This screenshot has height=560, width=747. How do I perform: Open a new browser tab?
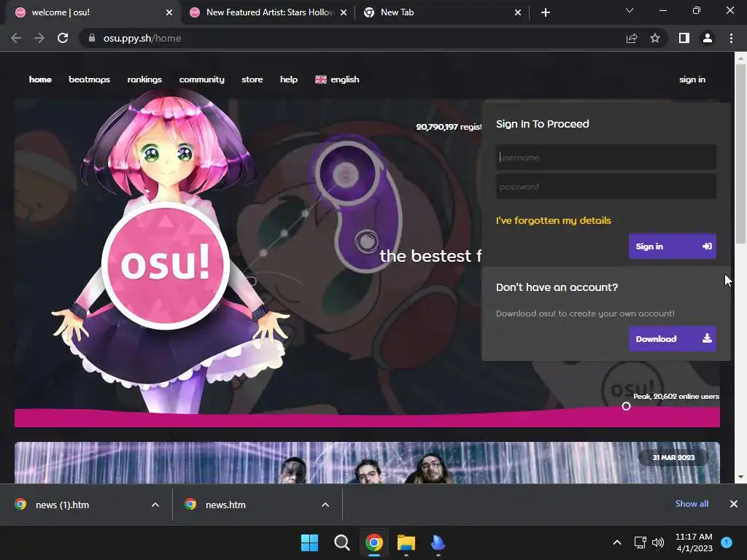tap(546, 12)
